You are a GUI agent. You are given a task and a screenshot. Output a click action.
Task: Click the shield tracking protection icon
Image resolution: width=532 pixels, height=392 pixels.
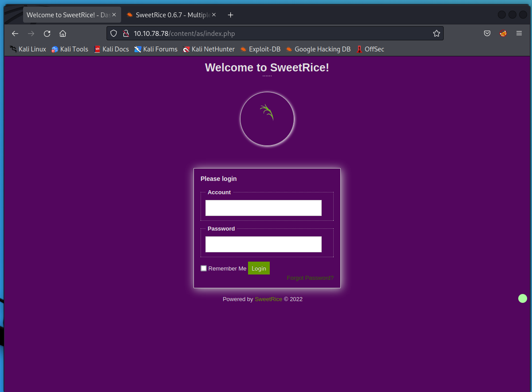click(114, 34)
